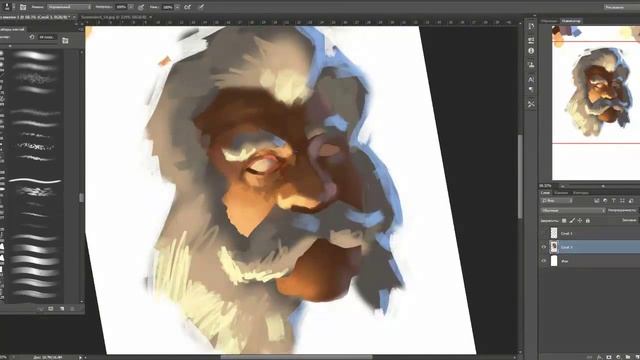Open the brush tool preset picker icon
The width and height of the screenshot is (640, 360).
click(x=7, y=7)
